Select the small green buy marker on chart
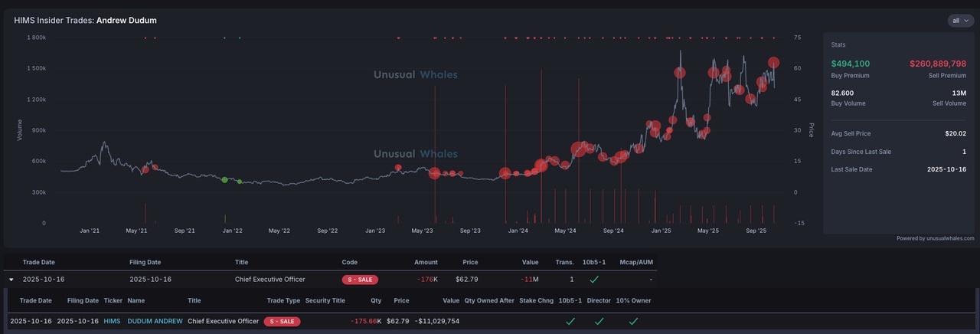 (x=240, y=182)
